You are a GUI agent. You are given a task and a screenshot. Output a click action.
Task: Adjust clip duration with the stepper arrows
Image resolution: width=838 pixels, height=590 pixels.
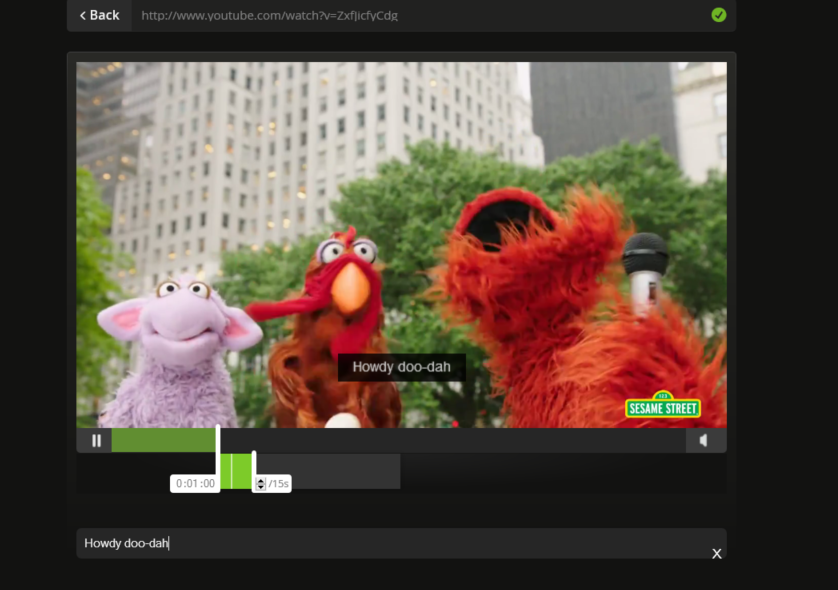pos(260,484)
